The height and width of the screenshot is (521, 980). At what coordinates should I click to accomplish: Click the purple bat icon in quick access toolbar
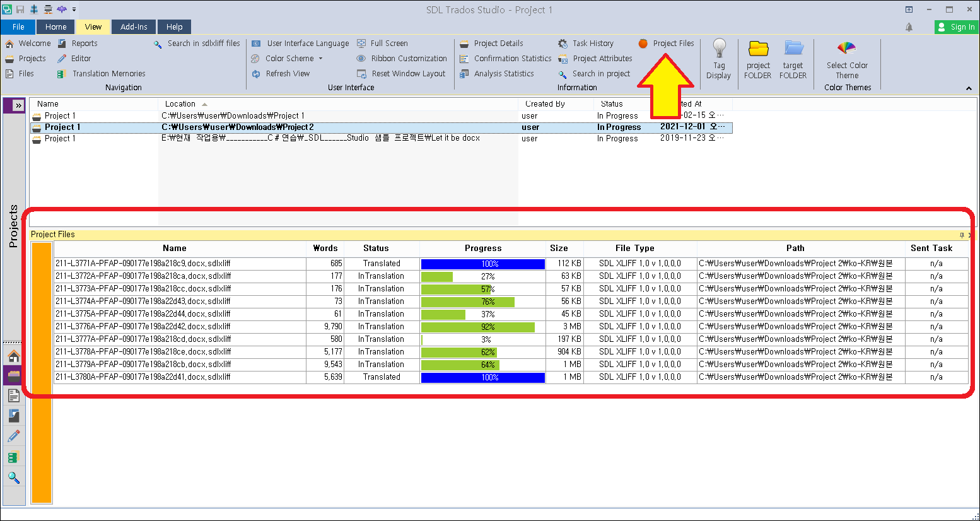62,9
